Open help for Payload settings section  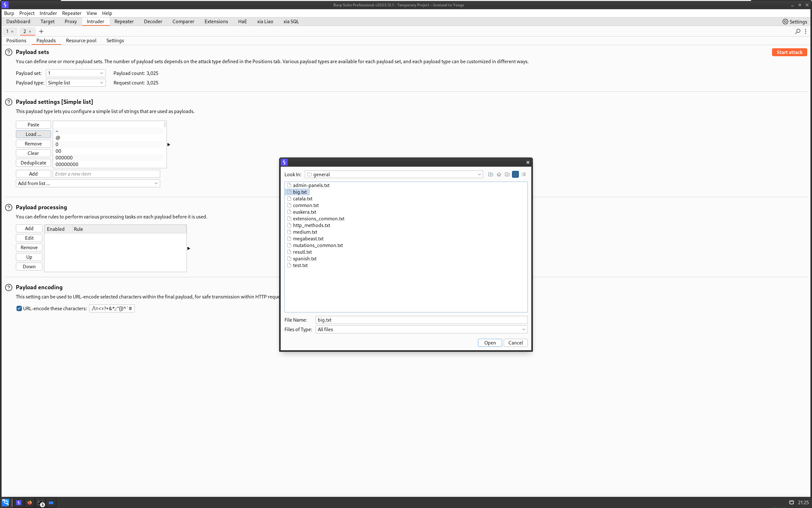pos(9,102)
